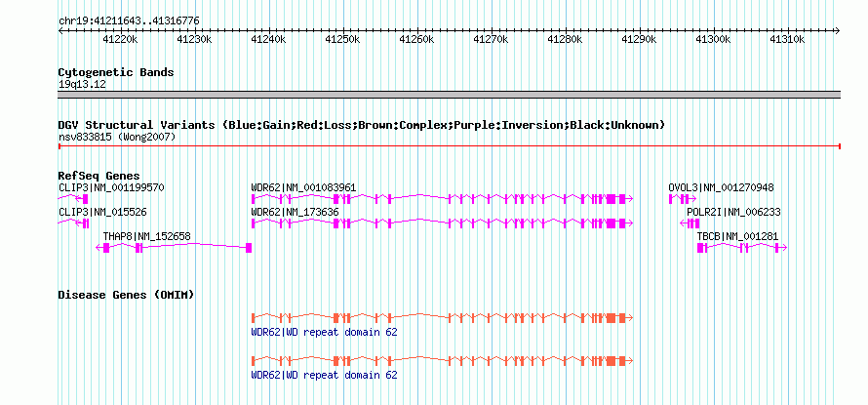Image resolution: width=868 pixels, height=405 pixels.
Task: Click the DGV Structural Variants track title
Action: coord(361,125)
